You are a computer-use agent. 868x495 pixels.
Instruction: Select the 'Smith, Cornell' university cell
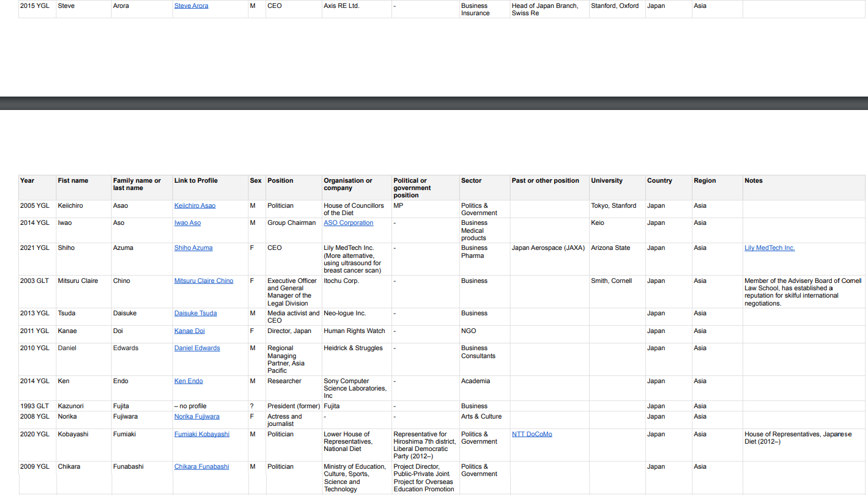[617, 291]
